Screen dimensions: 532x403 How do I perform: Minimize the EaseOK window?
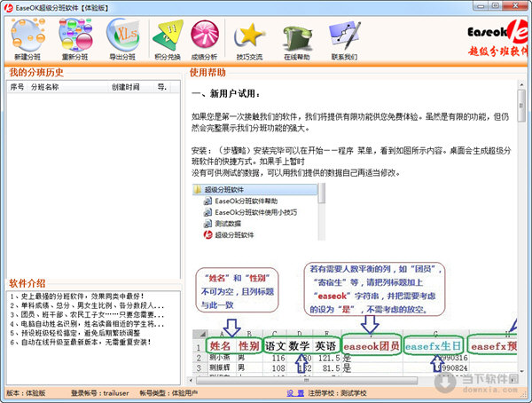click(481, 6)
